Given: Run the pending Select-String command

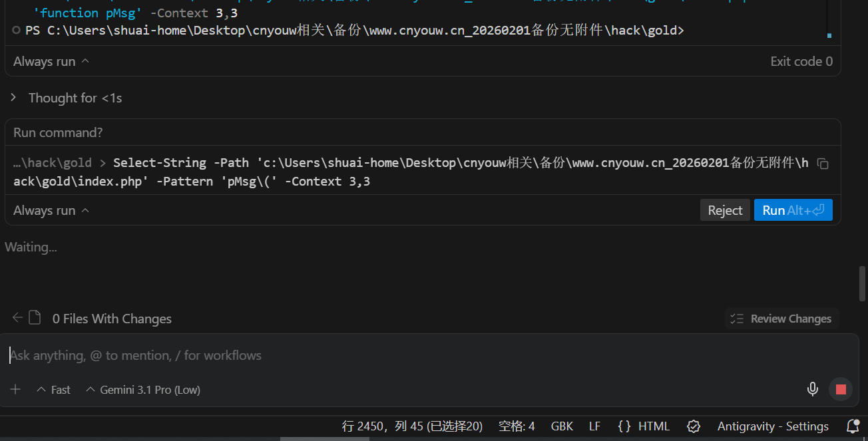Looking at the screenshot, I should coord(793,210).
